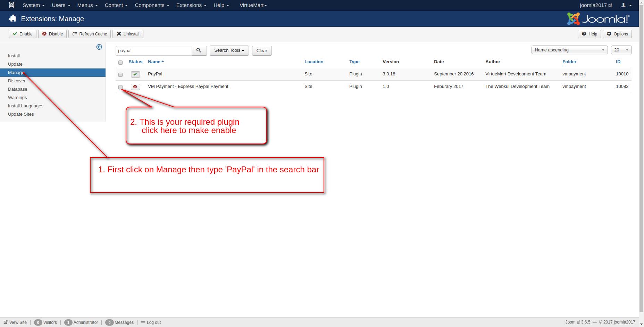Click the green enabled status icon for PayPal
This screenshot has height=327, width=644.
click(x=135, y=74)
